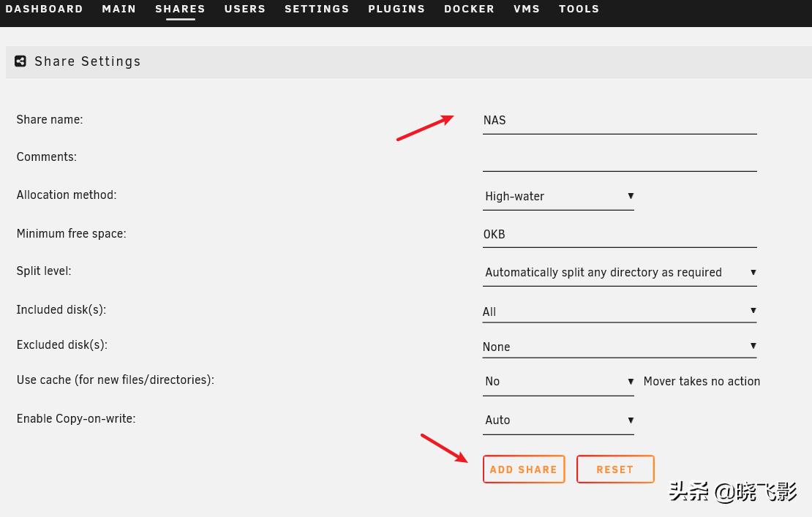Expand the Allocation method High-water dropdown

[x=558, y=196]
